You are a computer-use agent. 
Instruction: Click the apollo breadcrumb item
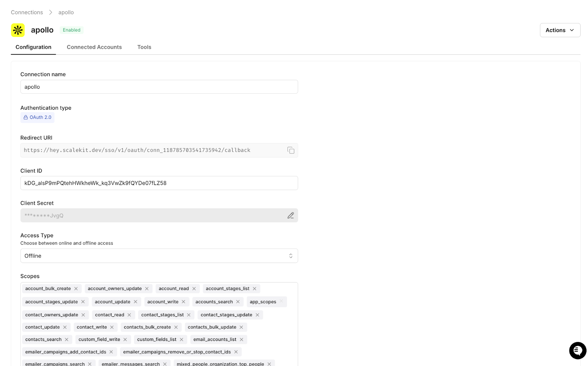[66, 13]
